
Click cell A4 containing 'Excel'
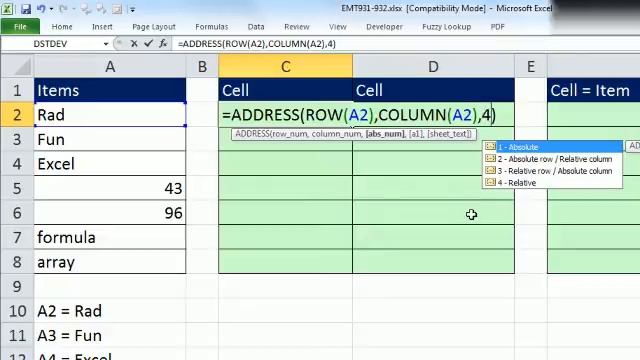pyautogui.click(x=110, y=164)
